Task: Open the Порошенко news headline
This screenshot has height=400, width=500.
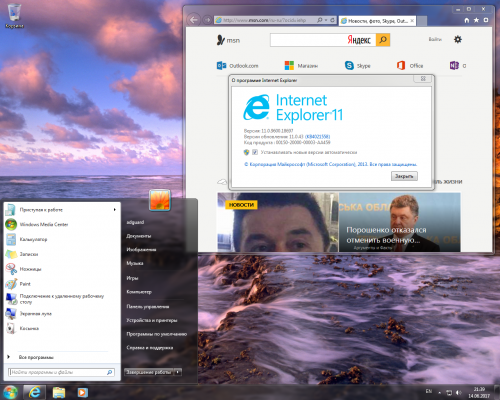Action: point(386,235)
